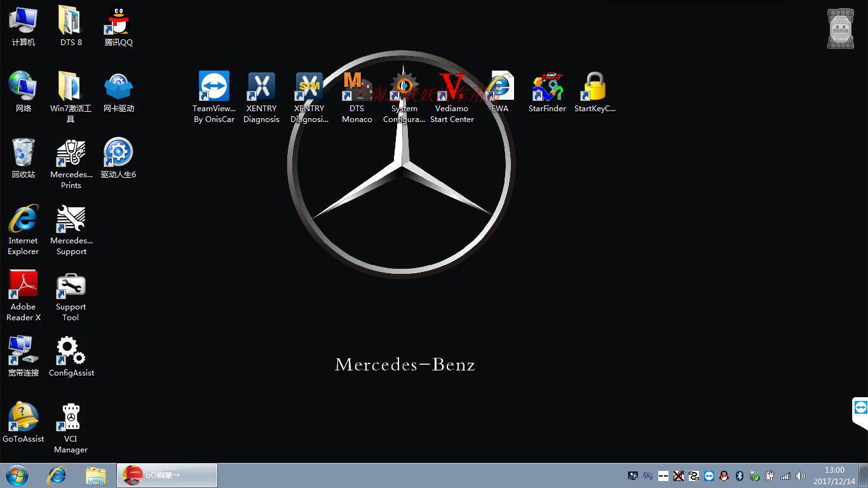Select the Mercedes Support shortcut
This screenshot has width=868, height=488.
click(x=71, y=229)
